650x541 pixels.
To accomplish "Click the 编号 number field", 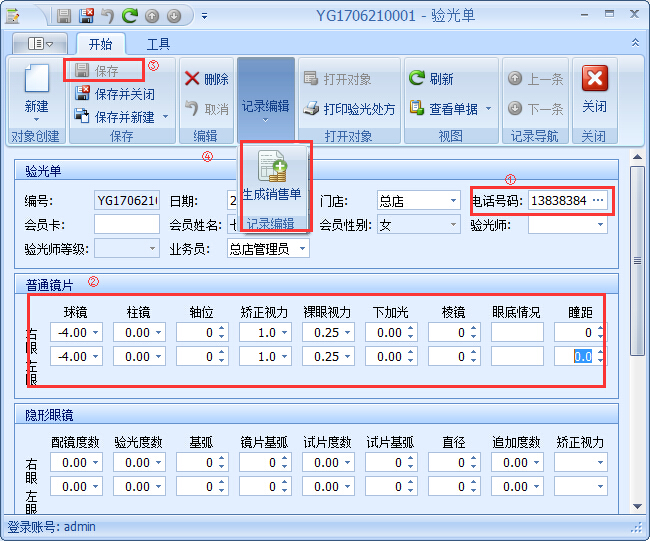I will click(127, 201).
